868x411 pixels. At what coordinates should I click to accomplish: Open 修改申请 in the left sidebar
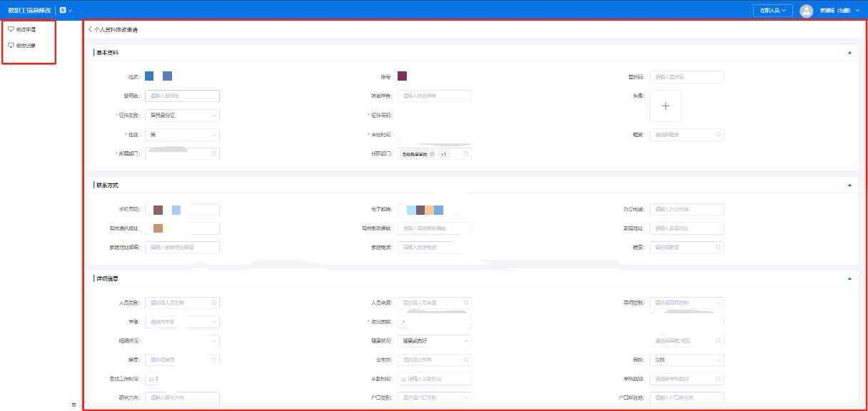(26, 29)
